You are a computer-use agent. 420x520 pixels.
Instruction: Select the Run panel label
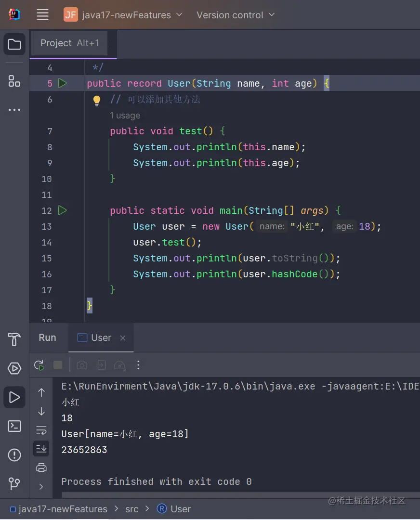tap(47, 338)
